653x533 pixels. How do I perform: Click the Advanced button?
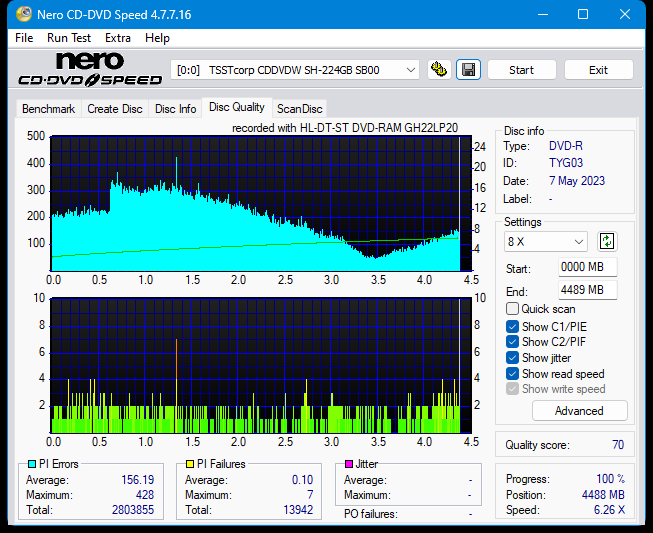579,411
